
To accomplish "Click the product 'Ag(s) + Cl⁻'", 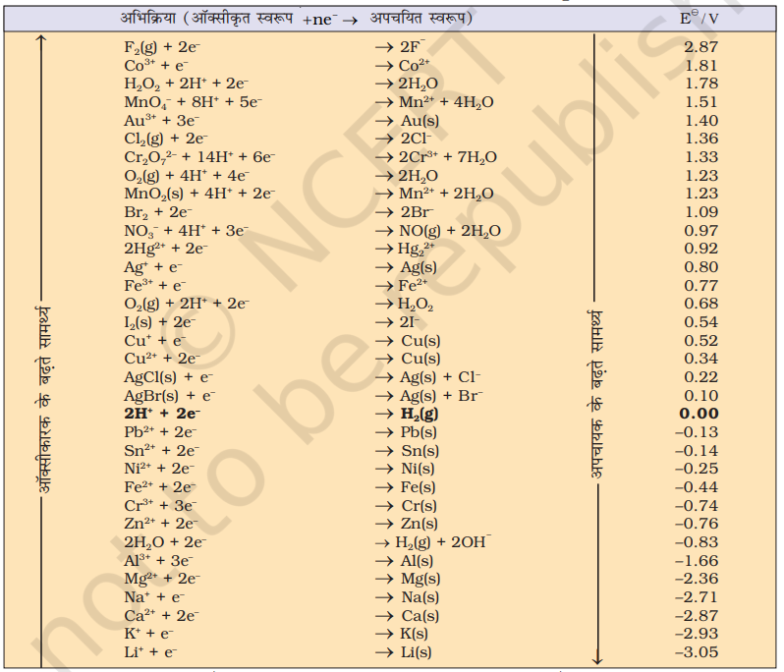I will pyautogui.click(x=440, y=377).
